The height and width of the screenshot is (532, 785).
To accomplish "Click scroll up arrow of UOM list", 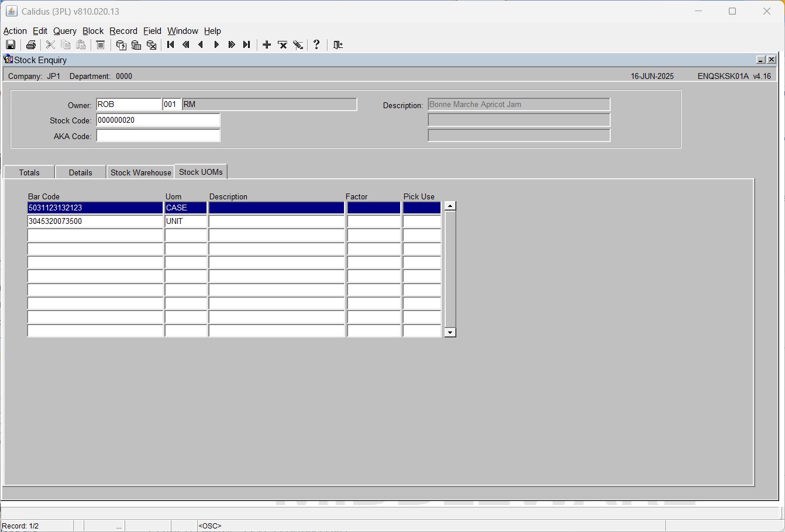I will pyautogui.click(x=450, y=206).
